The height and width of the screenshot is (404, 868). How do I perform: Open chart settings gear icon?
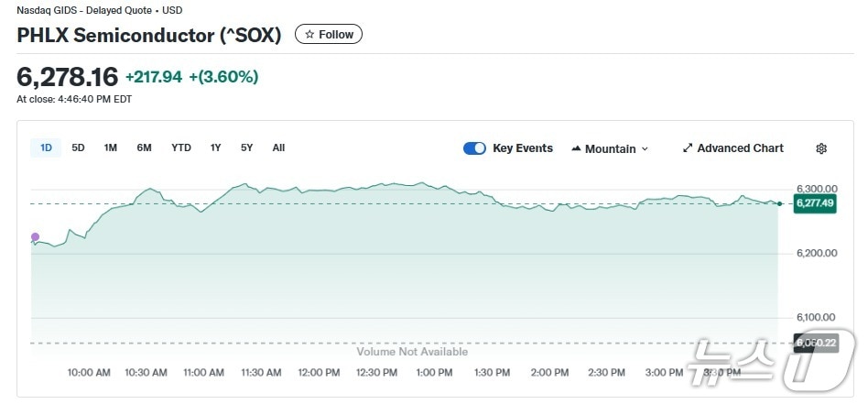[821, 148]
